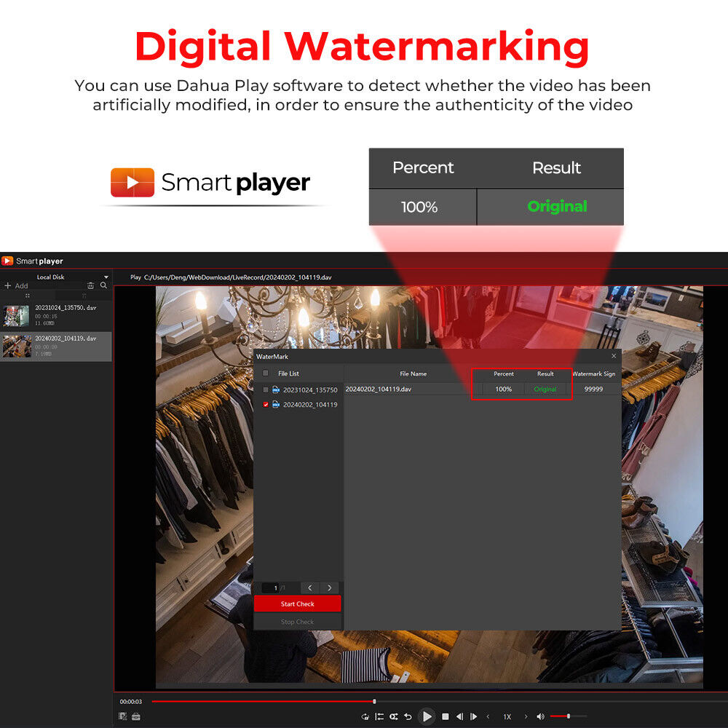The height and width of the screenshot is (728, 728).
Task: Click the Stop Check button
Action: 297,622
